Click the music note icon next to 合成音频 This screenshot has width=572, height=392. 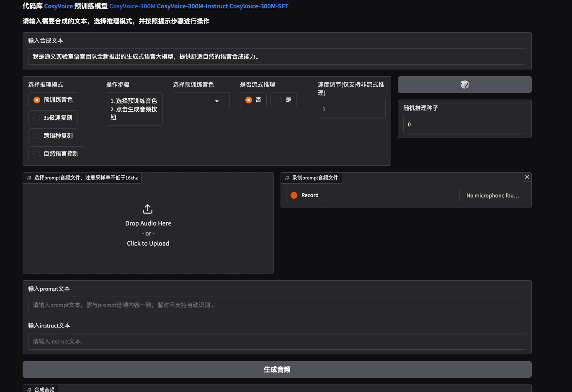pos(28,389)
